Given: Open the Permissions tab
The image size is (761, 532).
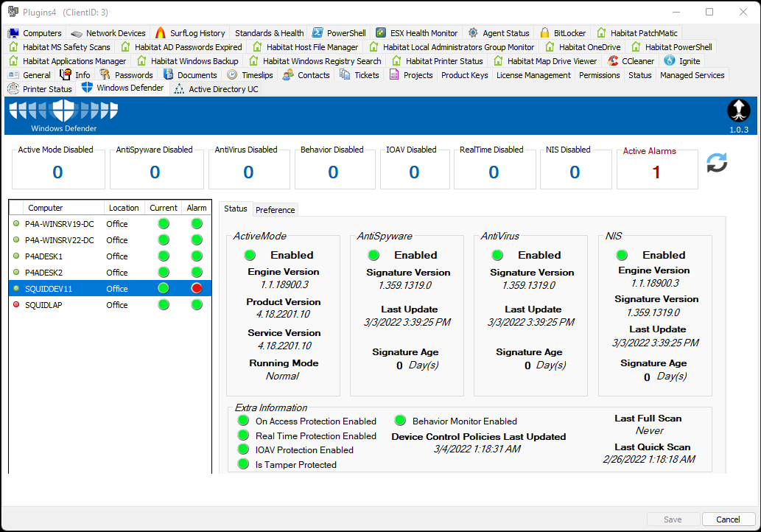Looking at the screenshot, I should point(600,75).
